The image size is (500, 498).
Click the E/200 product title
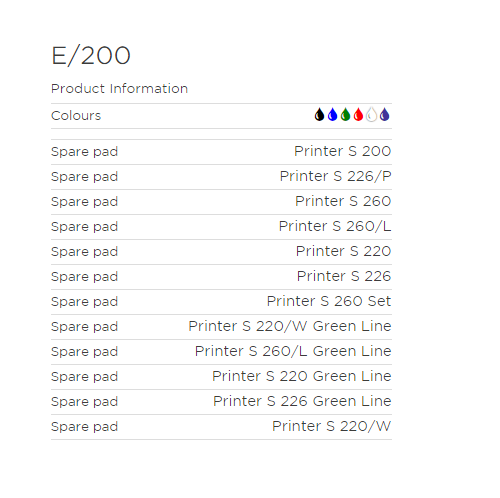tap(91, 56)
